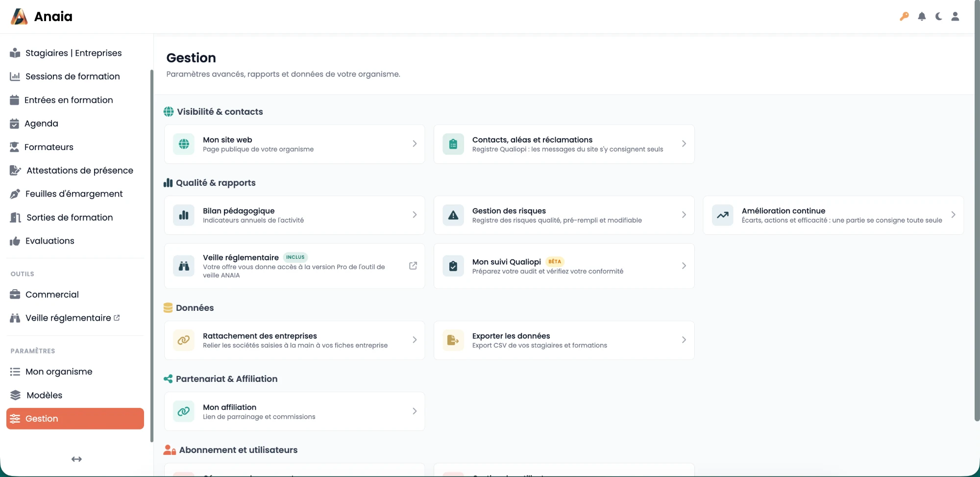Expand Exporter les données chevron
The image size is (980, 477).
pos(684,340)
